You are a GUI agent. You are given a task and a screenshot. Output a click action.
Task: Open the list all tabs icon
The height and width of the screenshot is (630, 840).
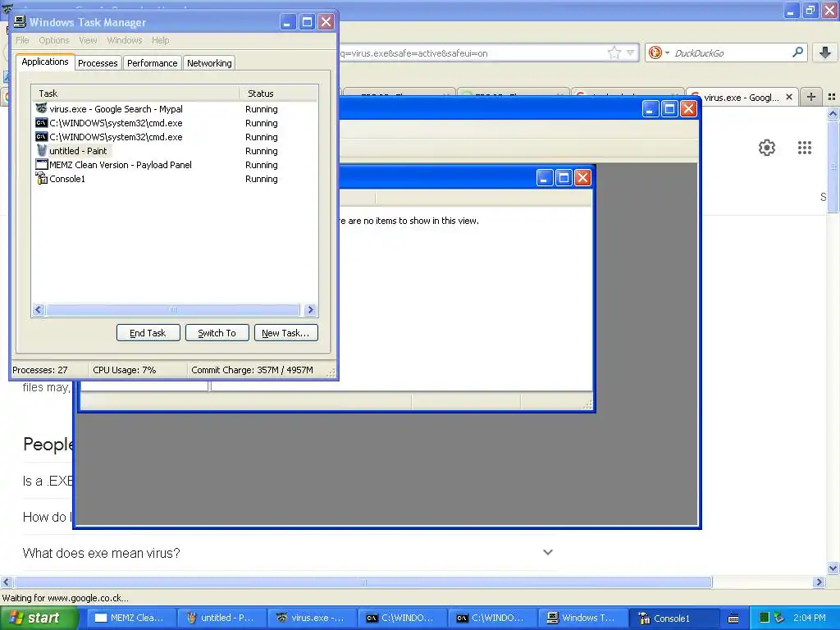pos(832,97)
